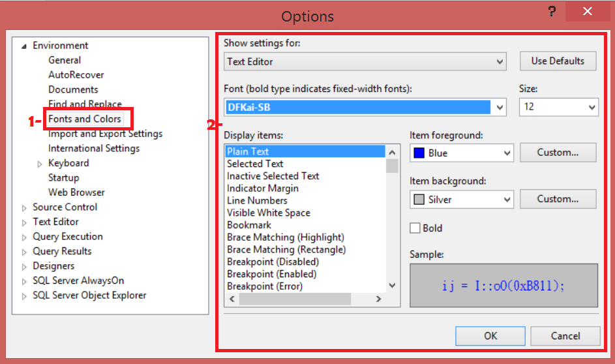Click the Use Defaults button

558,61
